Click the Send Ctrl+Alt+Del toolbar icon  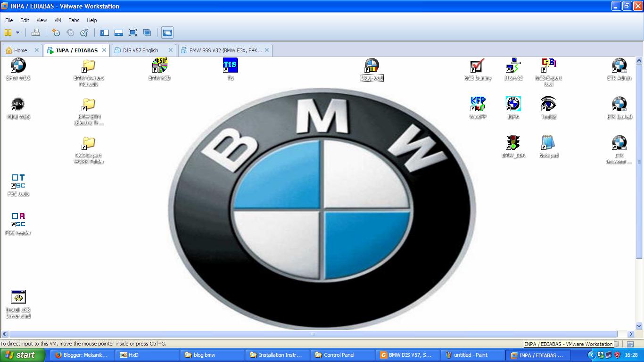pyautogui.click(x=35, y=33)
